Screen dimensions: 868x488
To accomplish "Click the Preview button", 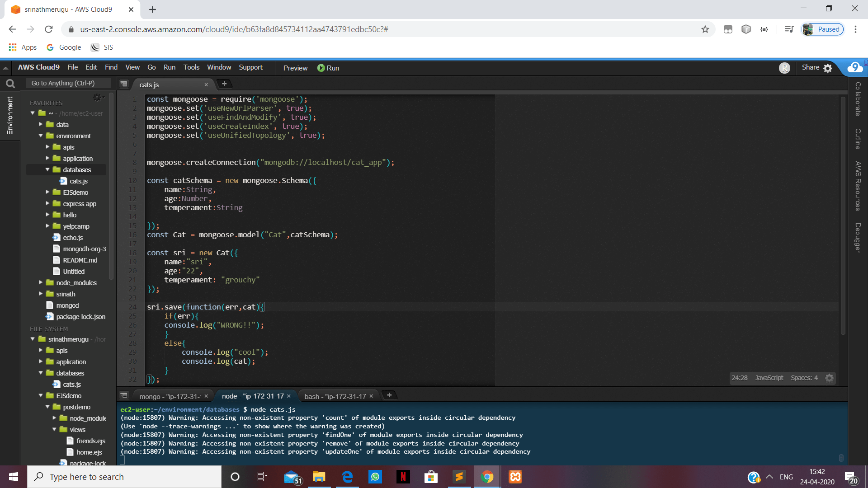I will tap(295, 68).
